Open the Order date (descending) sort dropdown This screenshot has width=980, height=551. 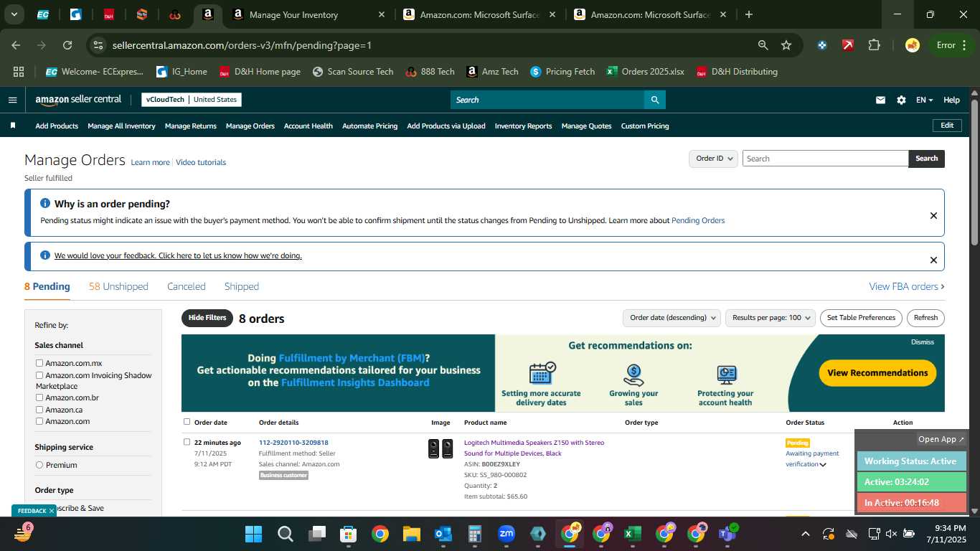tap(672, 318)
